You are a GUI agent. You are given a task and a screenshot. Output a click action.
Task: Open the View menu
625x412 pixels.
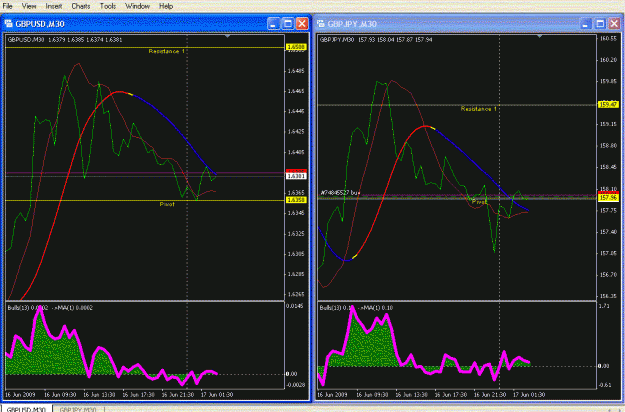(x=29, y=6)
